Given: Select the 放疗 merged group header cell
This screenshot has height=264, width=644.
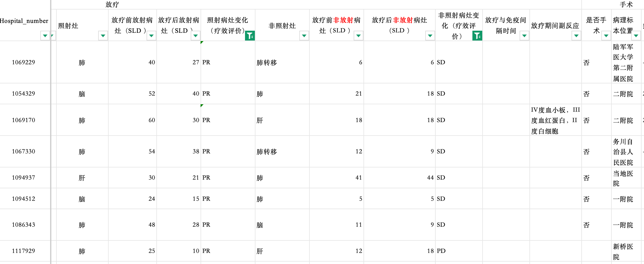Looking at the screenshot, I should coord(112,4).
